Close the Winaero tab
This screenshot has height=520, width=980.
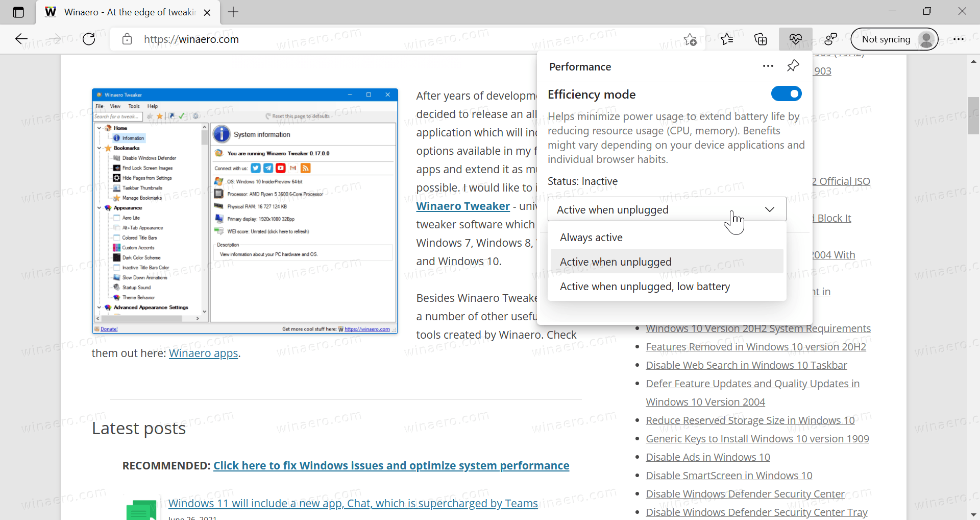point(207,13)
